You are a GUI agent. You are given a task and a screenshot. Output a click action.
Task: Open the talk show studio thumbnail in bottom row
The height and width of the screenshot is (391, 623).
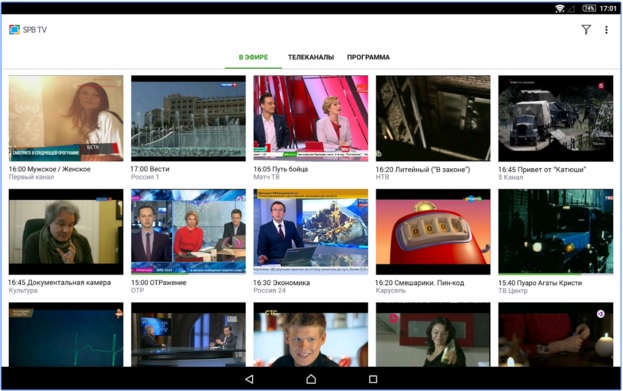[x=188, y=334]
